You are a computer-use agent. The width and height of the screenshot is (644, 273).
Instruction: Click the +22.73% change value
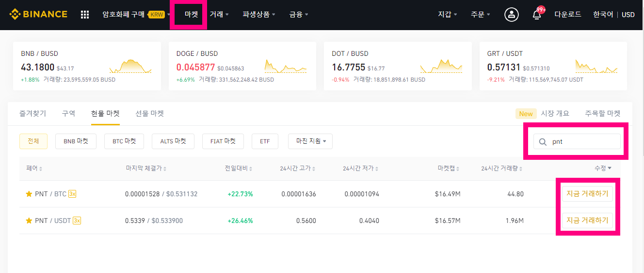coord(240,194)
